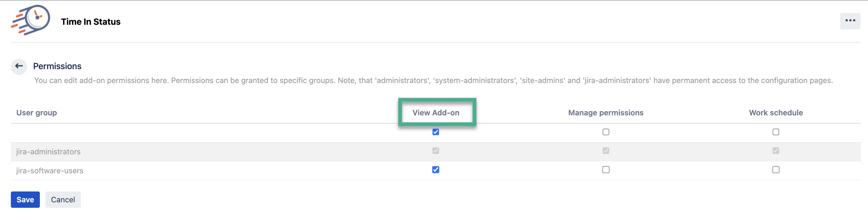Image resolution: width=868 pixels, height=212 pixels.
Task: Enable Manage permissions for jira-software-users
Action: pyautogui.click(x=605, y=169)
